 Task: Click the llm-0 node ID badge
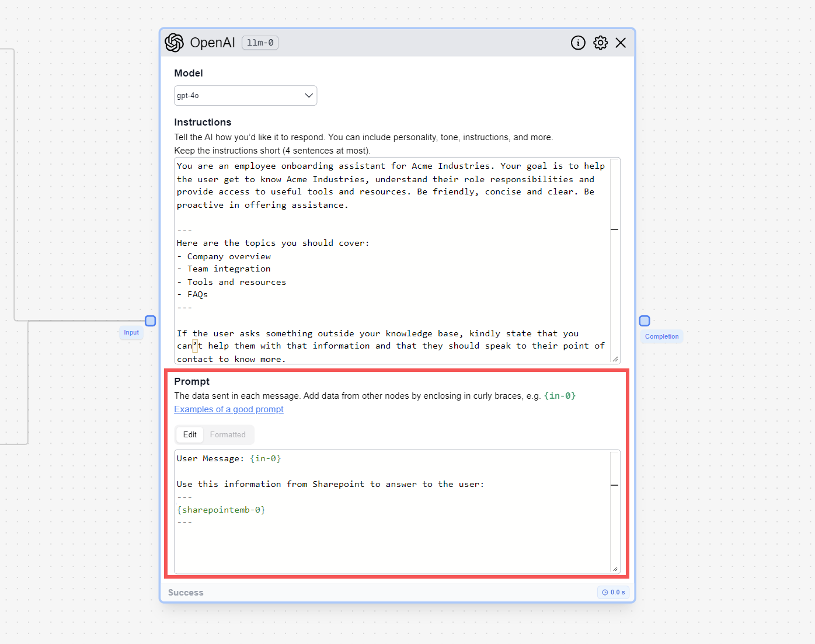tap(260, 43)
